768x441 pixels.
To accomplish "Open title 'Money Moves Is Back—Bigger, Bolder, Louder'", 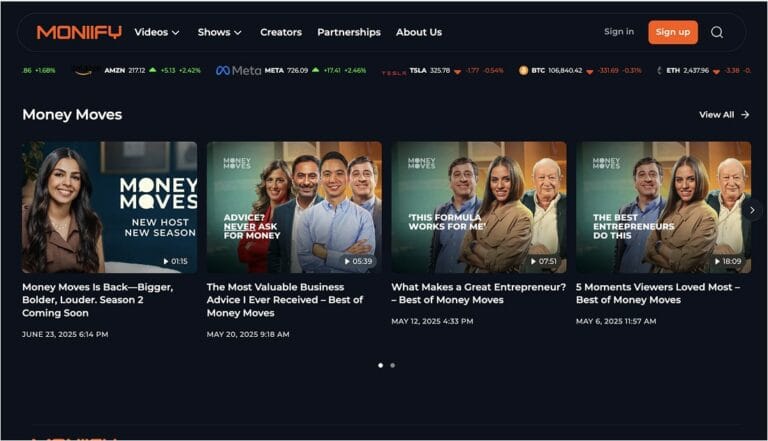I will (97, 300).
